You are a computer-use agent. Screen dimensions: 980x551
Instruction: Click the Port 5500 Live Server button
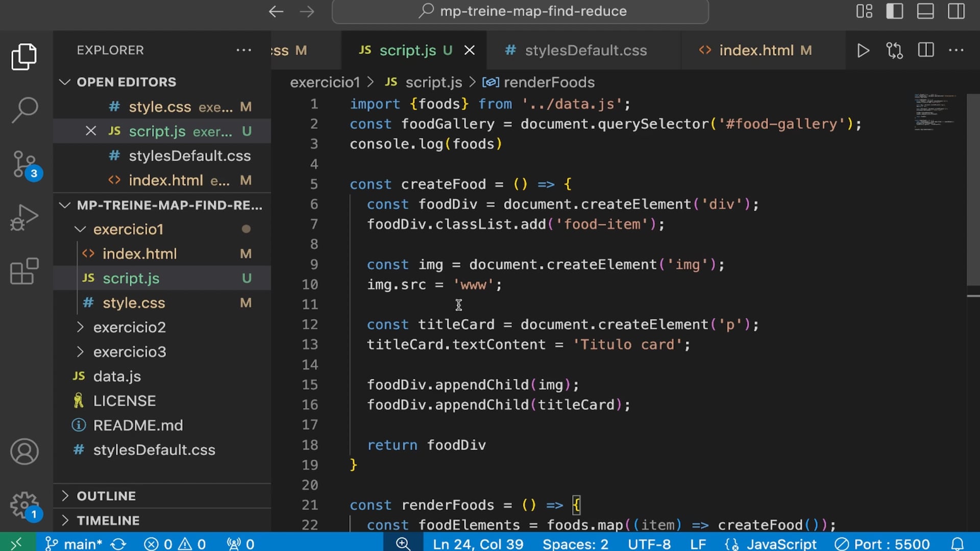pyautogui.click(x=882, y=544)
